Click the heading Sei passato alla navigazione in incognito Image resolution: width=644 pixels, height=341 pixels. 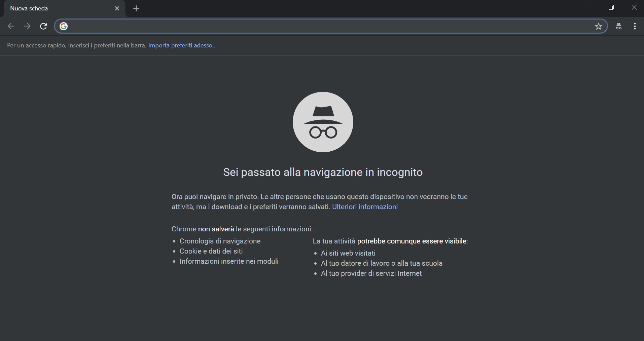click(322, 173)
